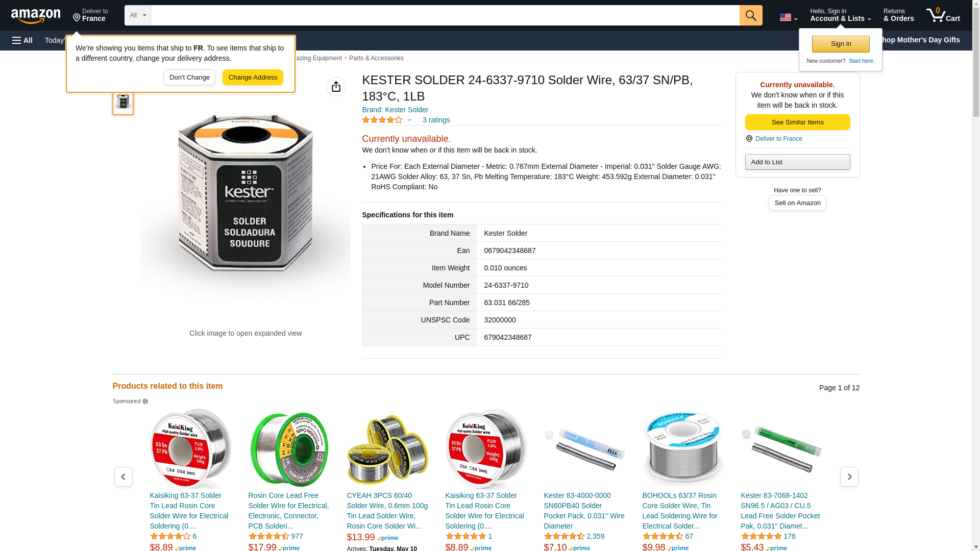Click the search magnifier button
Screen dimensions: 980x551
click(750, 15)
